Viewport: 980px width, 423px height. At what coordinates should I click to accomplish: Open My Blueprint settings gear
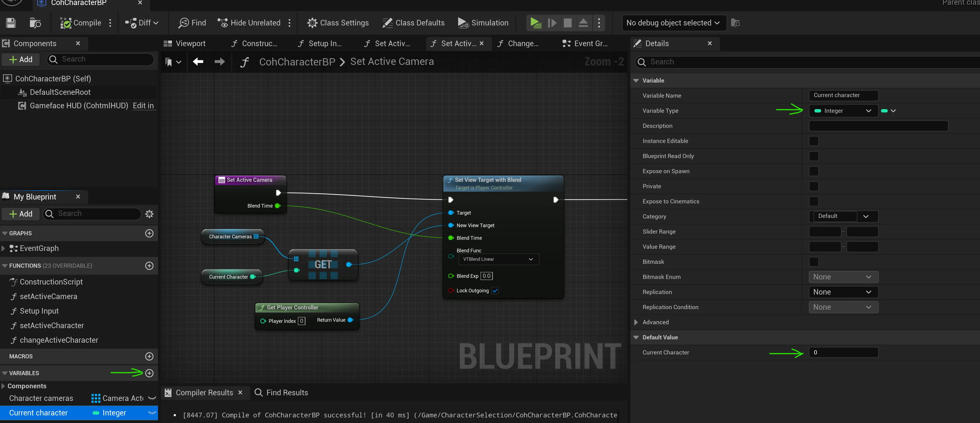pyautogui.click(x=149, y=214)
